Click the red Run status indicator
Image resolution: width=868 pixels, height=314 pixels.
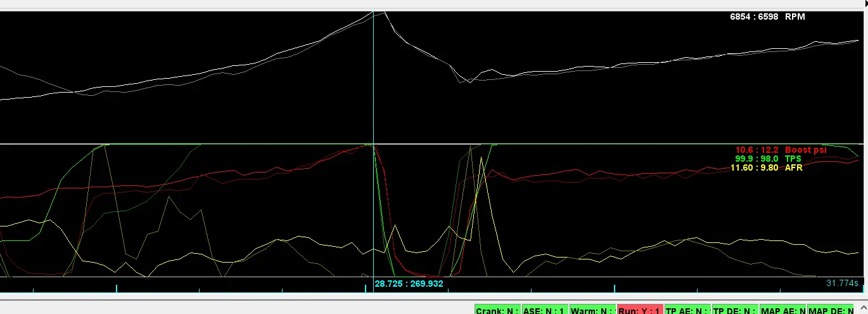(x=640, y=310)
